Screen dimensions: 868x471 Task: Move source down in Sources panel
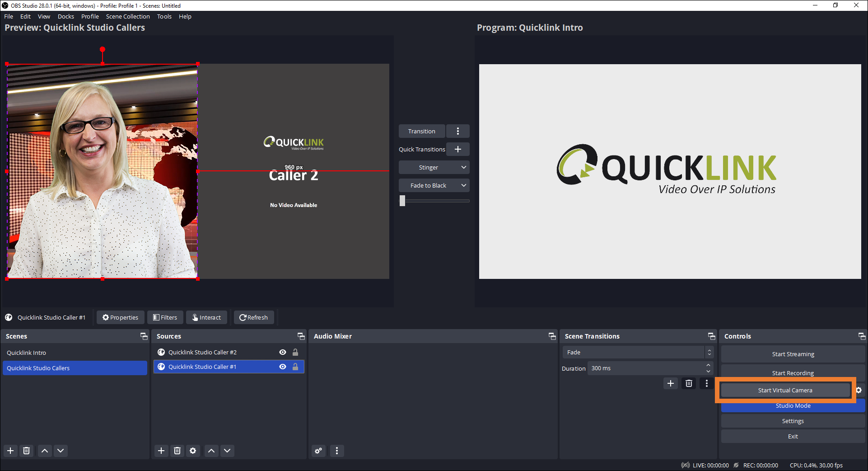[227, 451]
